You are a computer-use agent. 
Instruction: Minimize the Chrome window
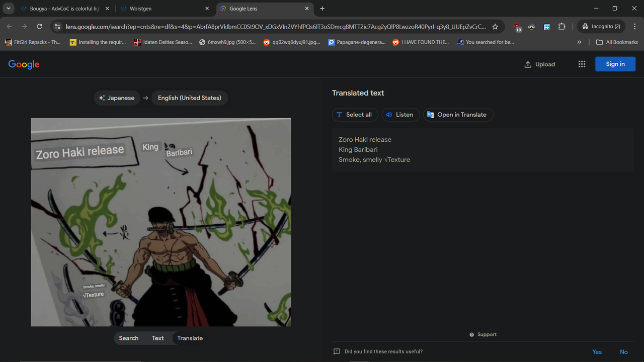coord(596,9)
